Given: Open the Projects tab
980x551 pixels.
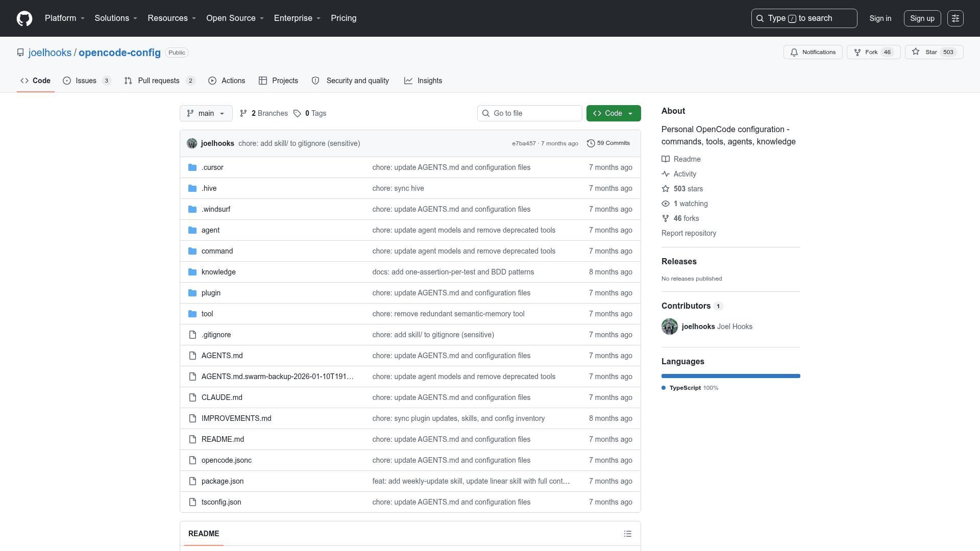Looking at the screenshot, I should click(278, 81).
